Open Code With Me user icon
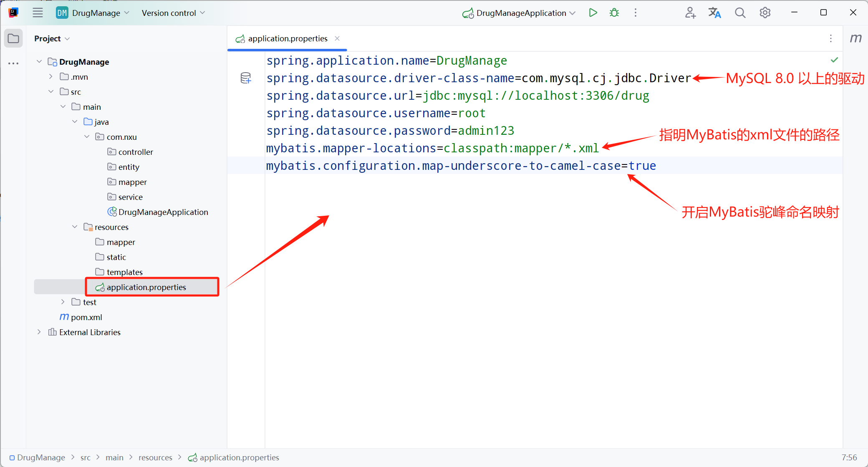This screenshot has height=467, width=868. (x=690, y=13)
